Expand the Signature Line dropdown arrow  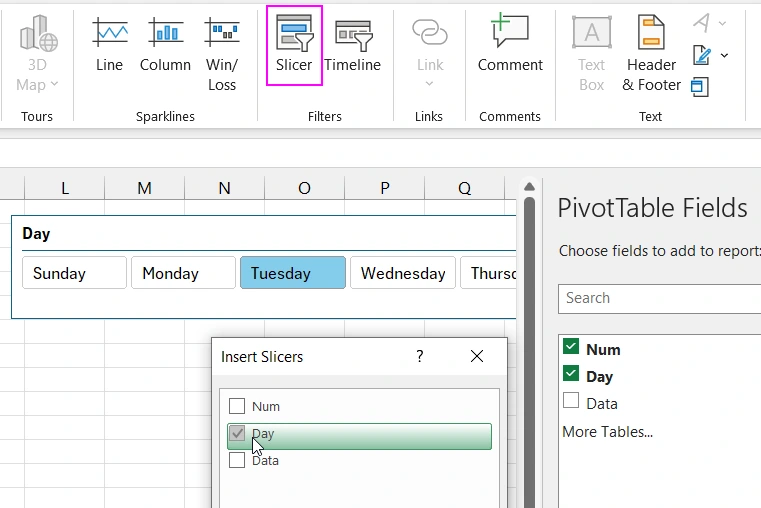click(x=724, y=55)
